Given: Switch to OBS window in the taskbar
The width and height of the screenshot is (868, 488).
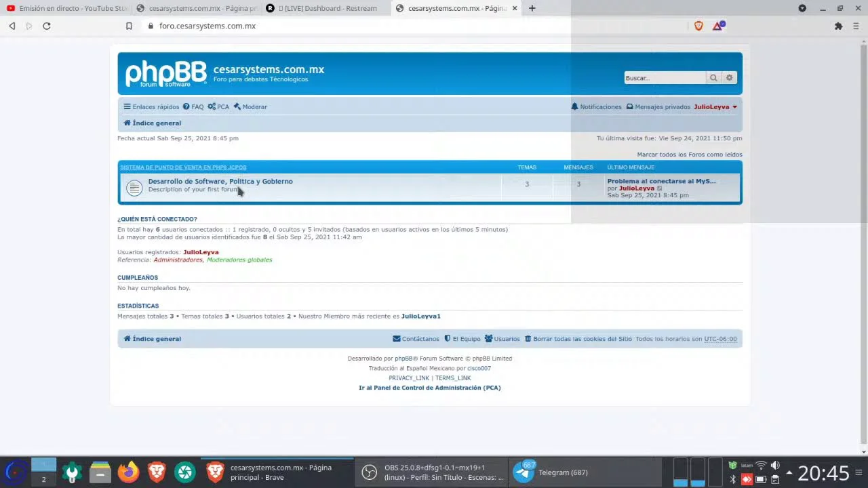Looking at the screenshot, I should tap(432, 472).
